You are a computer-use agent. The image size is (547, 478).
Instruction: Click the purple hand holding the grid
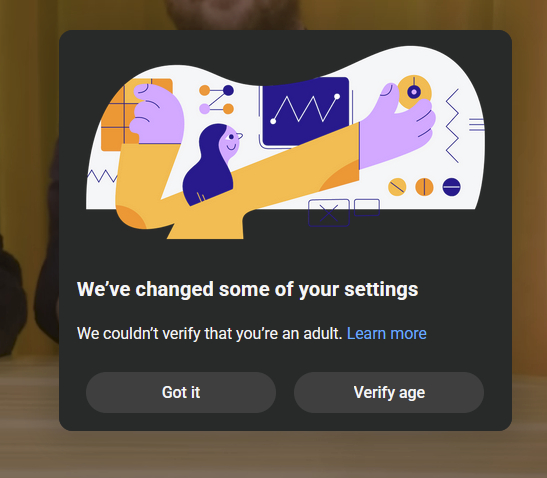coord(157,114)
